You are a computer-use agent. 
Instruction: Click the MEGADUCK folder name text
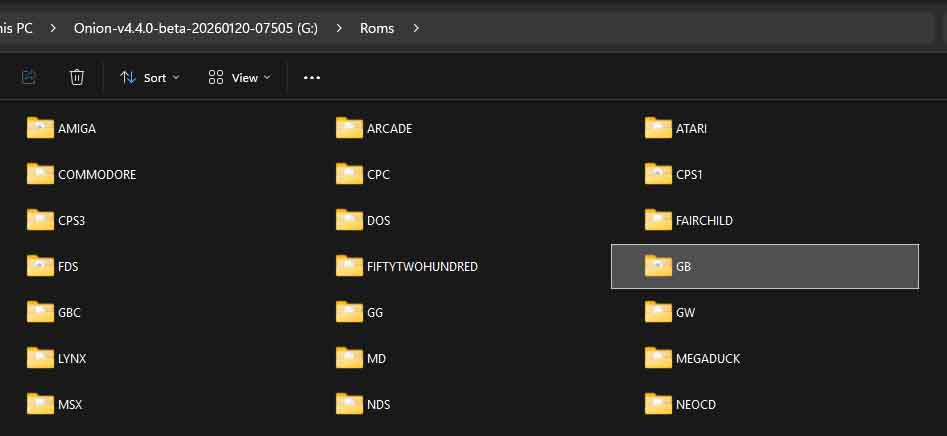708,359
